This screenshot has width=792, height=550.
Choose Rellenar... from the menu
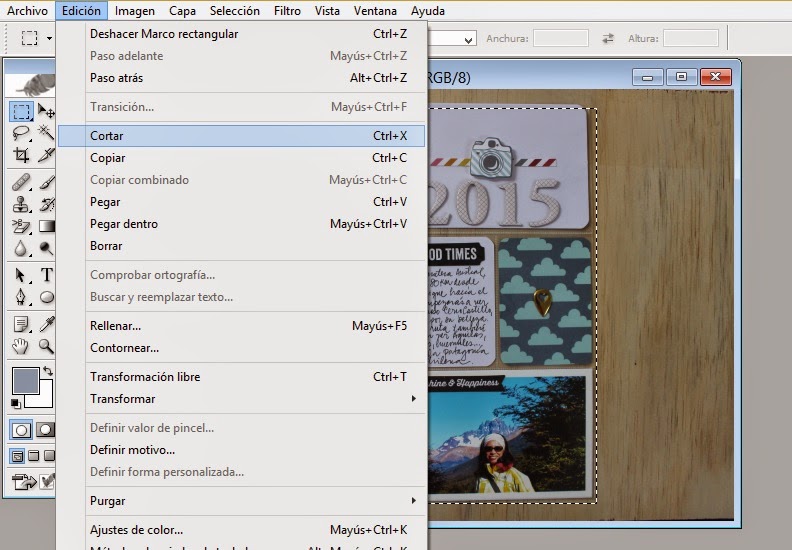[x=241, y=326]
